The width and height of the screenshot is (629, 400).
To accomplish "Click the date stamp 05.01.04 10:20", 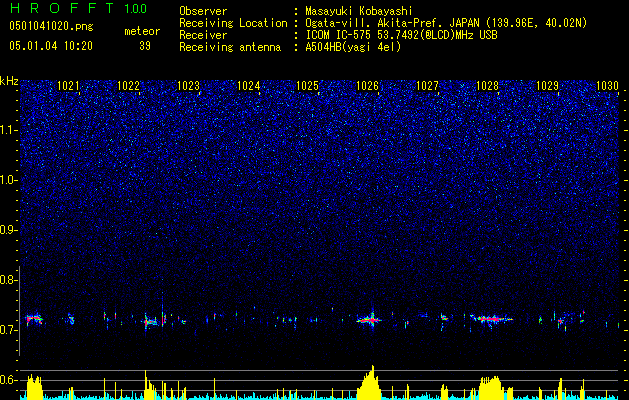I will (x=51, y=46).
